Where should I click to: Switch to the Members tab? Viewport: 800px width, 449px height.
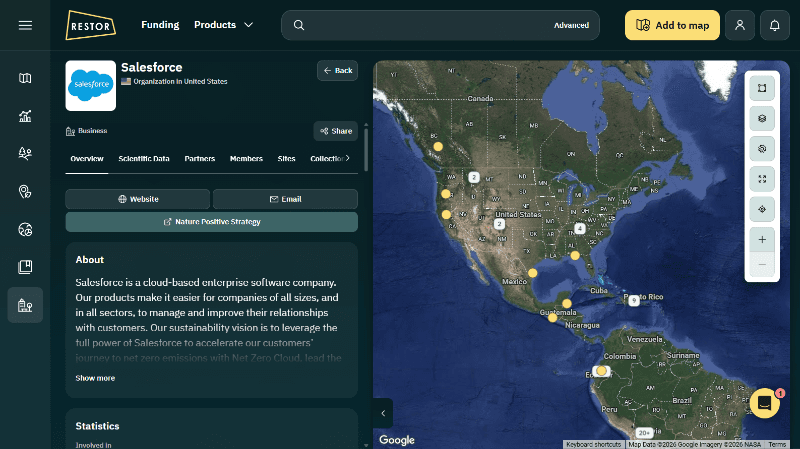tap(246, 159)
